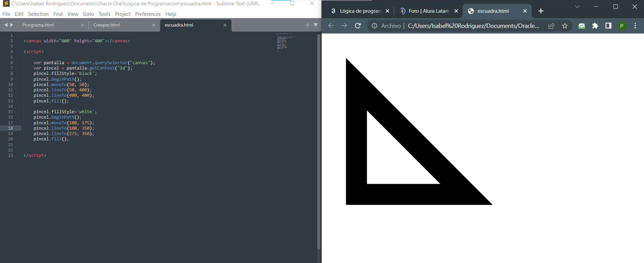The width and height of the screenshot is (644, 263).
Task: View site information icon beside Archivo
Action: [374, 26]
